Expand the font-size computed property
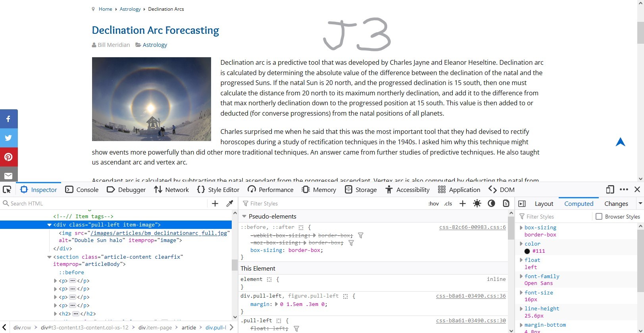644x333 pixels. 521,293
